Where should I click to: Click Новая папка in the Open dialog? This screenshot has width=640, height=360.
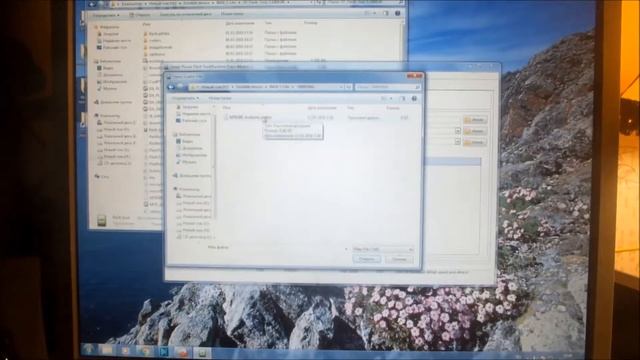coord(220,98)
